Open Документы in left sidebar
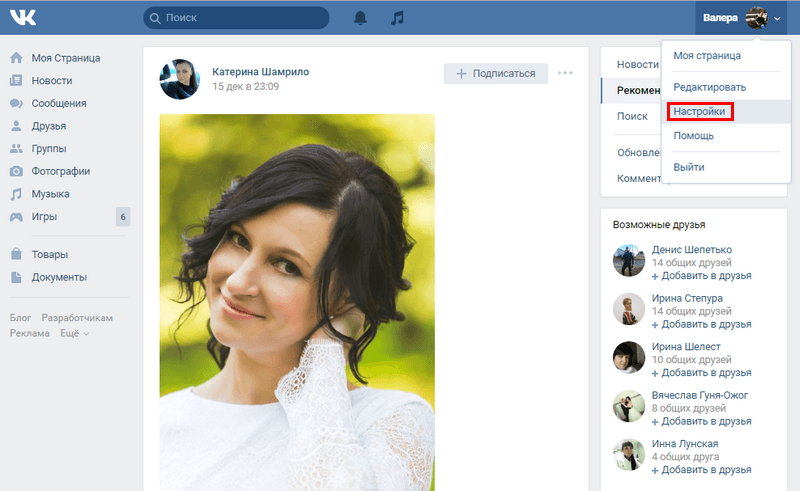800x491 pixels. click(x=59, y=277)
